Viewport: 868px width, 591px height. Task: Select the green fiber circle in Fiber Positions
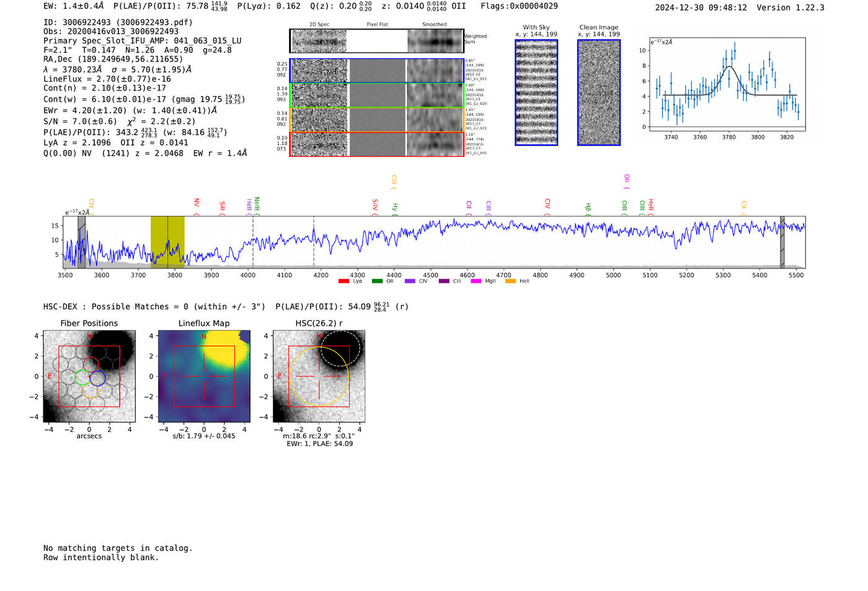(82, 376)
